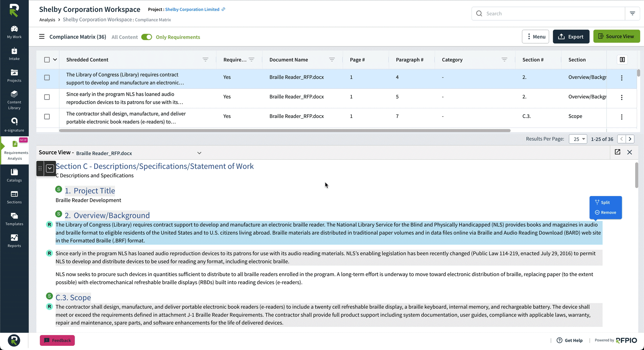The height and width of the screenshot is (350, 644).
Task: Check the box for the Since early row
Action: (47, 97)
